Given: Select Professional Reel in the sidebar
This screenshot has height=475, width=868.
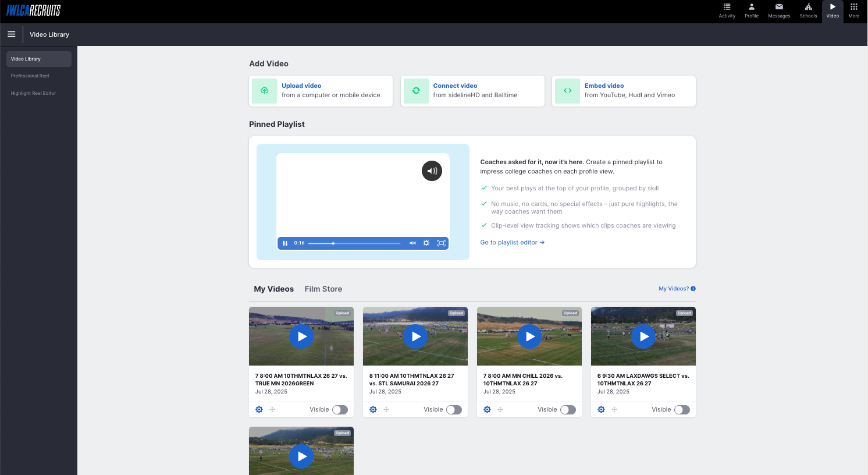Looking at the screenshot, I should coord(30,76).
